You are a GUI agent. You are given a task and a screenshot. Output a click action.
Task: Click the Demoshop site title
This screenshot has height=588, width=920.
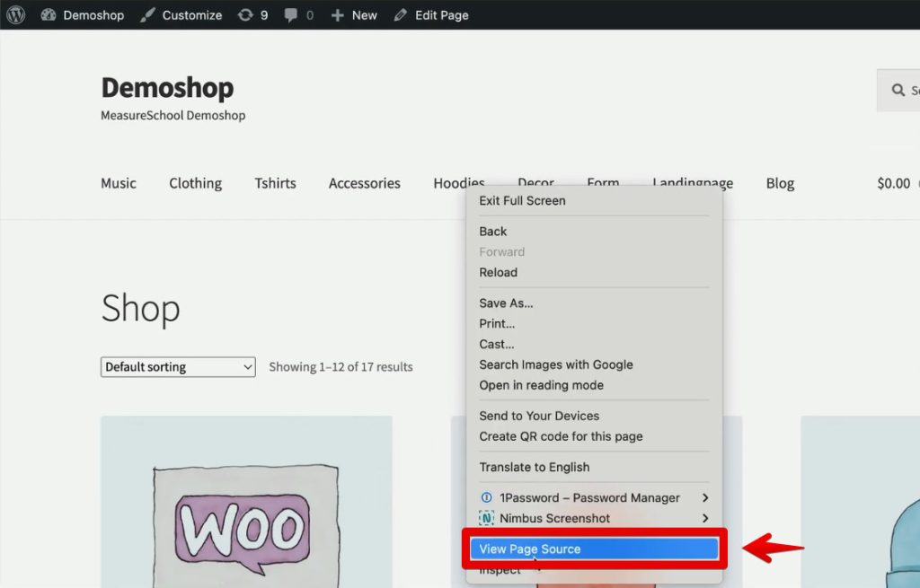167,88
